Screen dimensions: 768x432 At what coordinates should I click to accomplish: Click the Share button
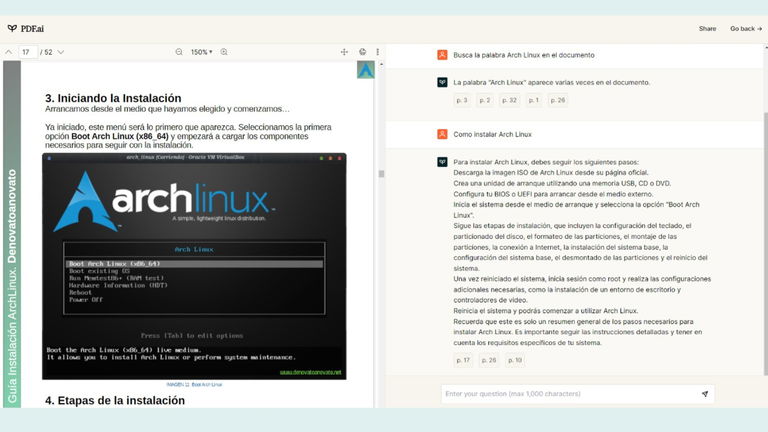[x=707, y=29]
